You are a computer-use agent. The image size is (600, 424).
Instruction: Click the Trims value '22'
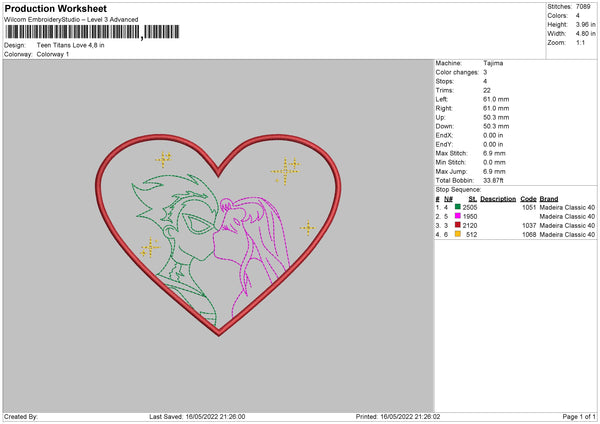[487, 90]
